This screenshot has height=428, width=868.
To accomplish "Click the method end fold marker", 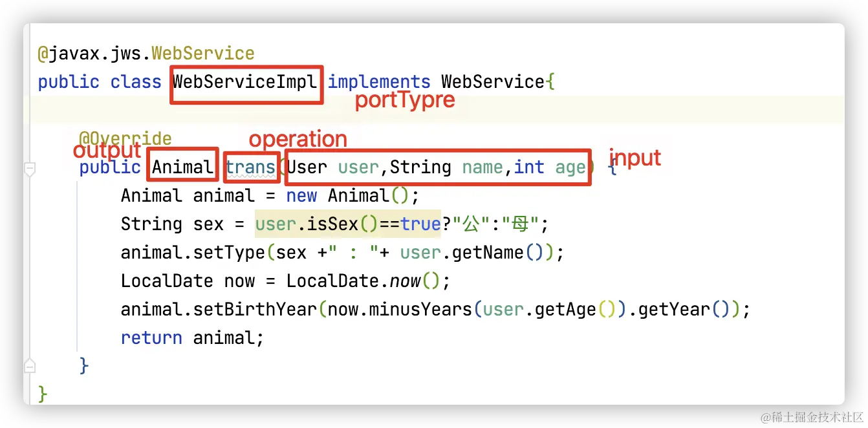I will pos(29,365).
